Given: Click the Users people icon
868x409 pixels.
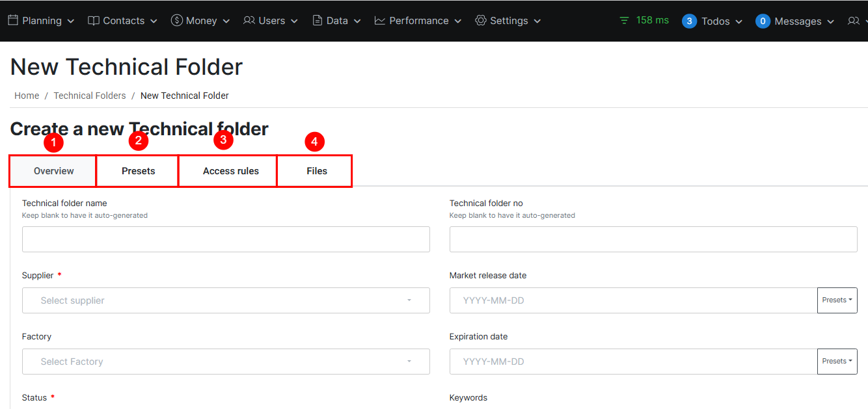Looking at the screenshot, I should pyautogui.click(x=249, y=21).
